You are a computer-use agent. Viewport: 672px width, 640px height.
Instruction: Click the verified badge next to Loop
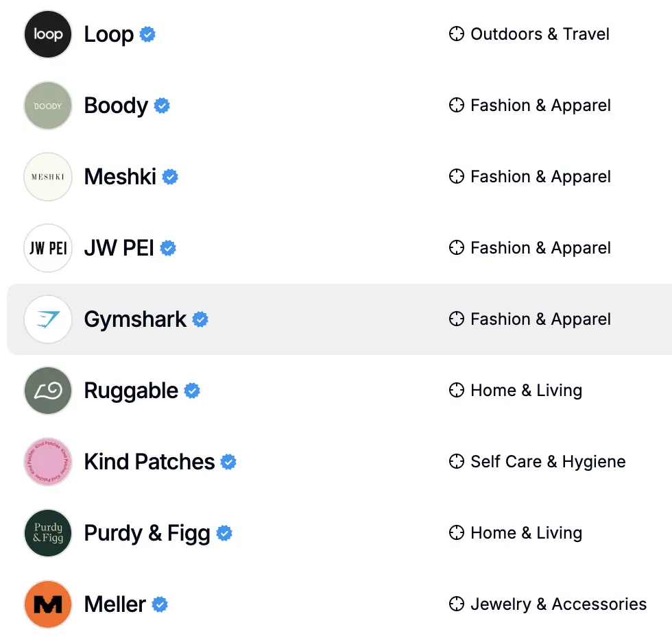[147, 34]
